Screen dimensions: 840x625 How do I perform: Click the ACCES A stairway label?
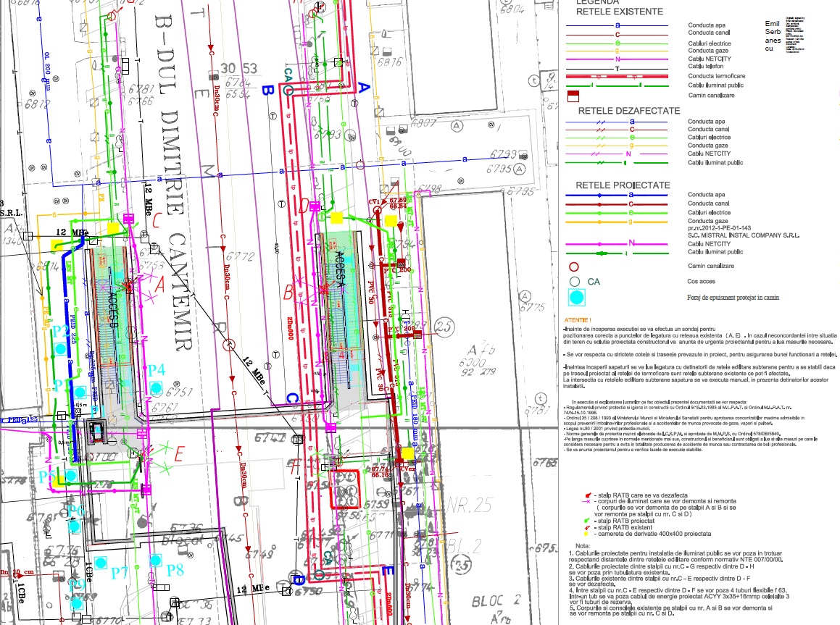point(339,269)
